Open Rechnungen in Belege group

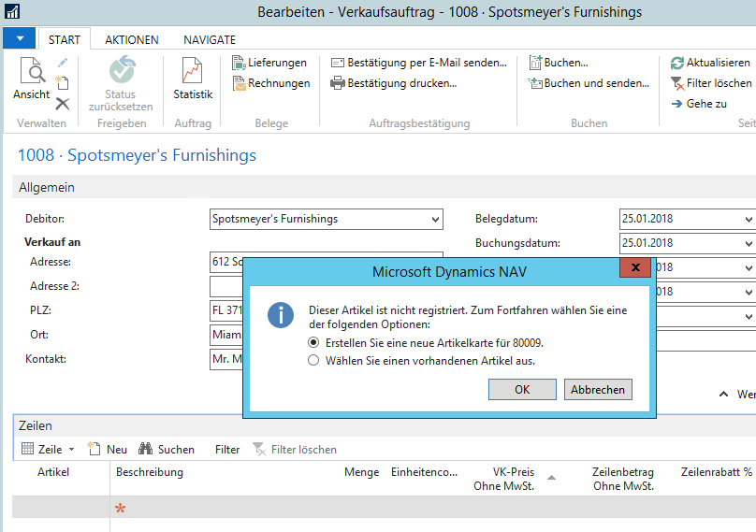pos(271,83)
